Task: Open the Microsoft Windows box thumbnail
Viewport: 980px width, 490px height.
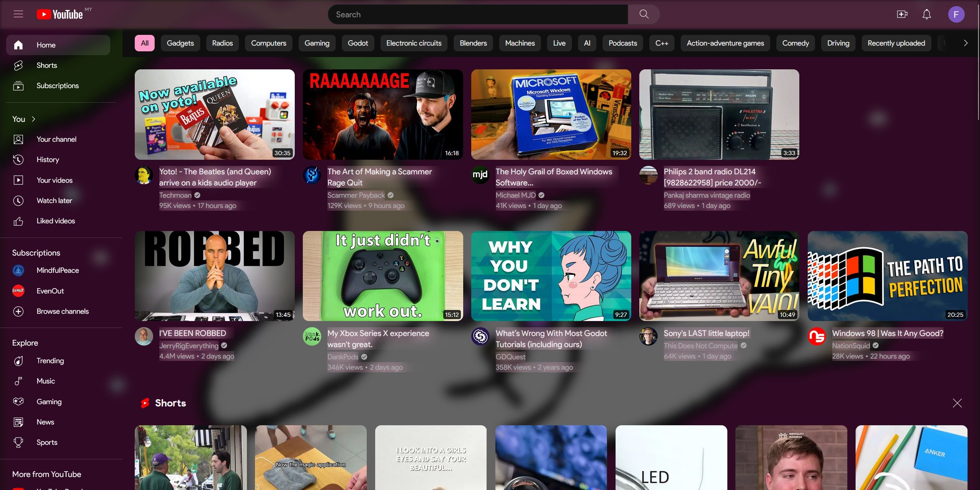Action: 551,115
